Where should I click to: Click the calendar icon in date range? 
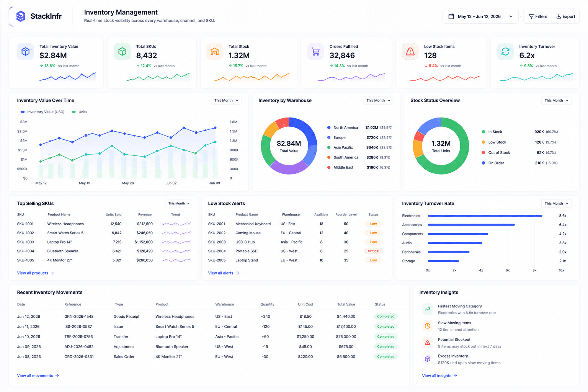[x=451, y=16]
